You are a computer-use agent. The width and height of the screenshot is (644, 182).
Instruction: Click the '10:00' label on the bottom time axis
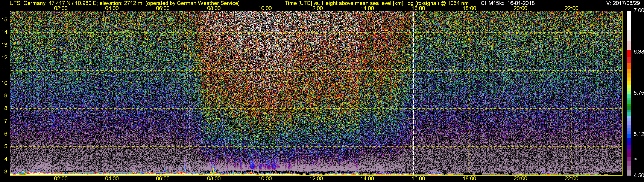point(265,179)
